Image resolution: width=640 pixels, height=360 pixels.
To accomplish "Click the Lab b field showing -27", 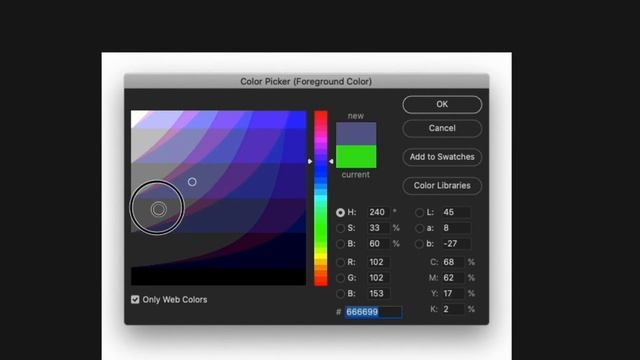I will click(456, 244).
